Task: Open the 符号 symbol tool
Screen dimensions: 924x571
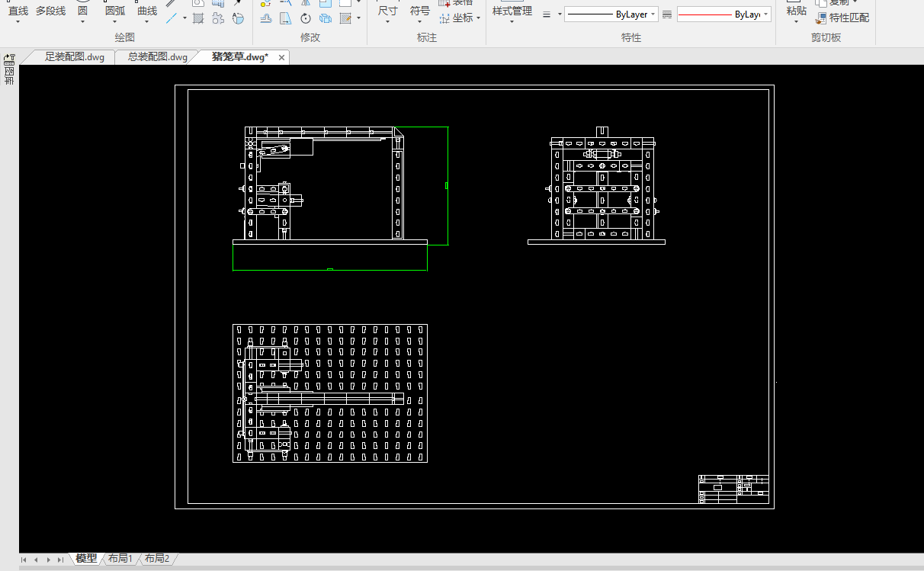Action: point(419,11)
